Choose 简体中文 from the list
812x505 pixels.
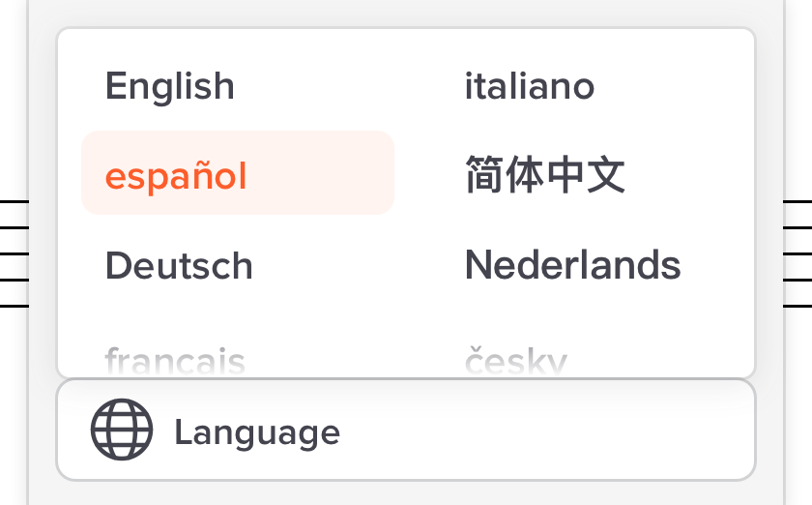[x=545, y=176]
